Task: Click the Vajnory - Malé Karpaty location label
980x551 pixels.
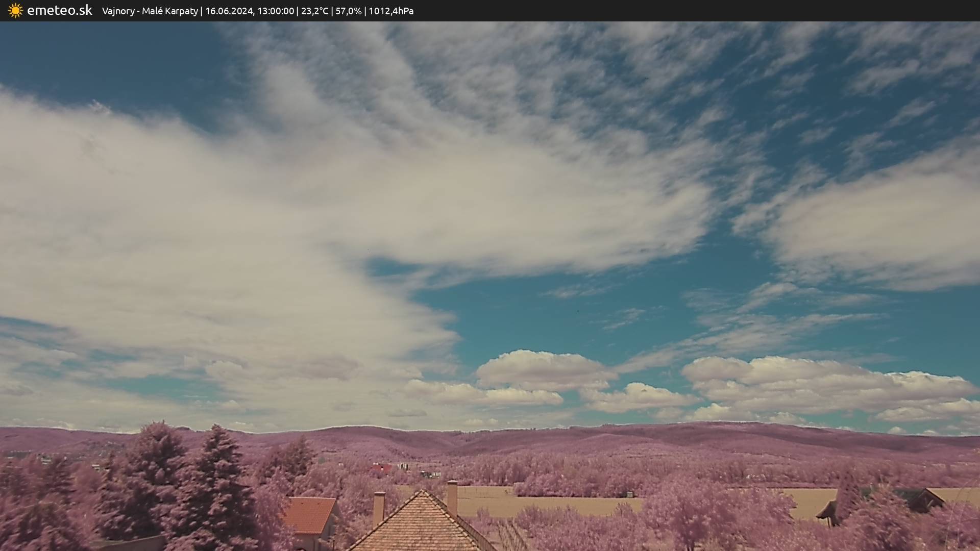Action: [150, 11]
